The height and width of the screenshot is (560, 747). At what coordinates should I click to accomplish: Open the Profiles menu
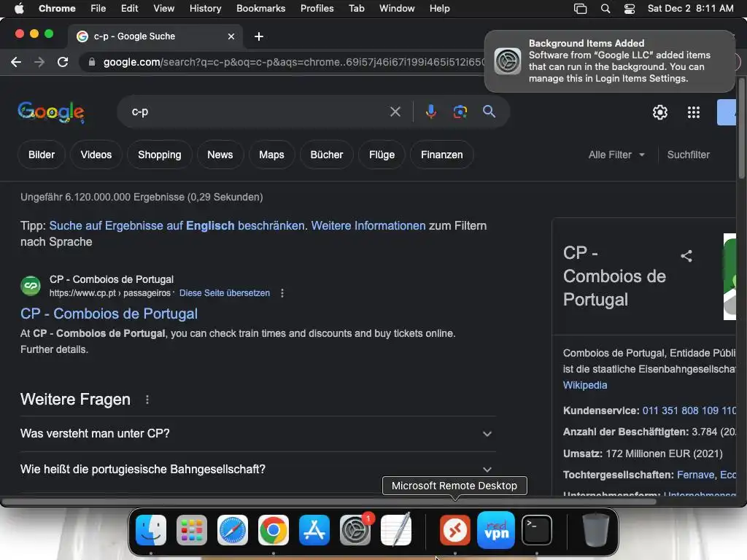coord(317,9)
